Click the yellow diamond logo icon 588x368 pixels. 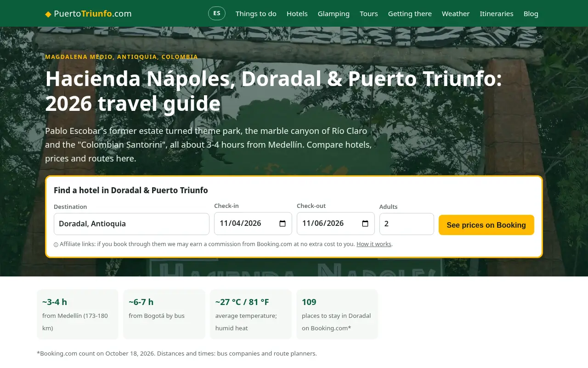pyautogui.click(x=48, y=14)
